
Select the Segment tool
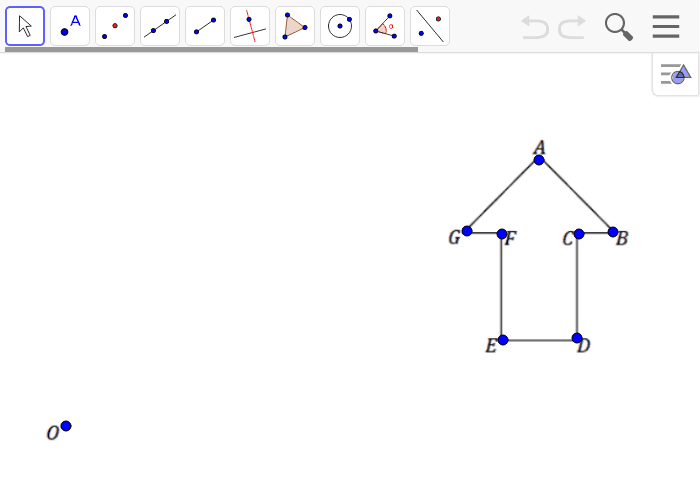coord(205,26)
